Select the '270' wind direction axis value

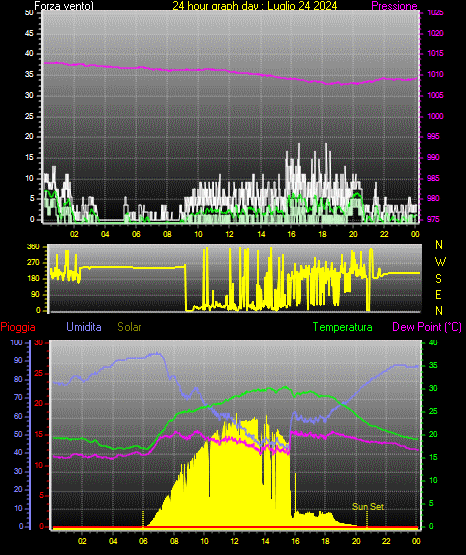tap(33, 263)
